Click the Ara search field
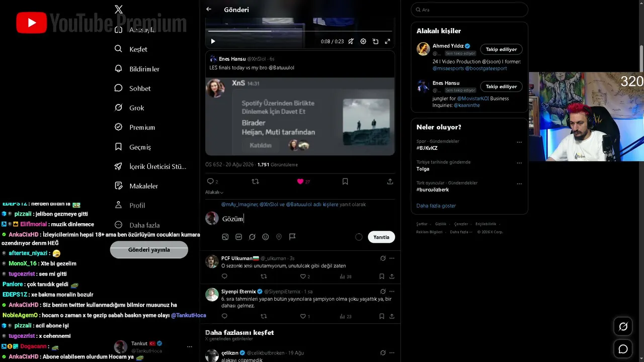Screen dimensions: 644x362 pos(469,10)
